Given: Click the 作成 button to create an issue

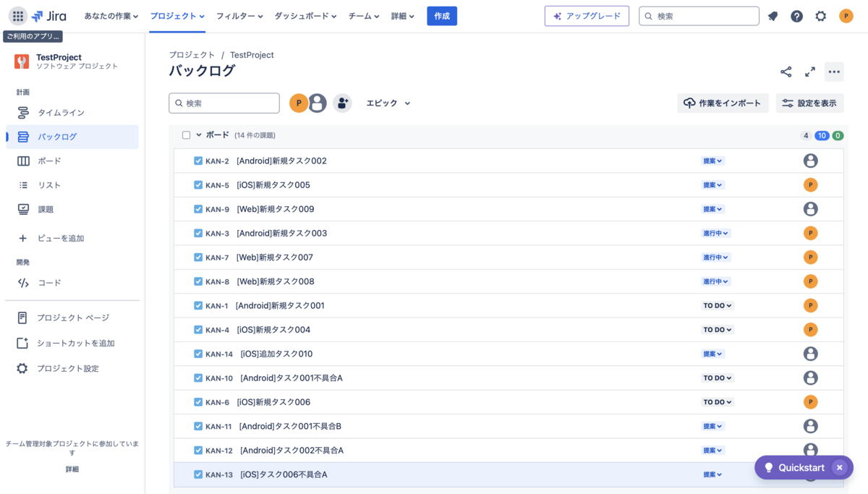Looking at the screenshot, I should pyautogui.click(x=441, y=15).
